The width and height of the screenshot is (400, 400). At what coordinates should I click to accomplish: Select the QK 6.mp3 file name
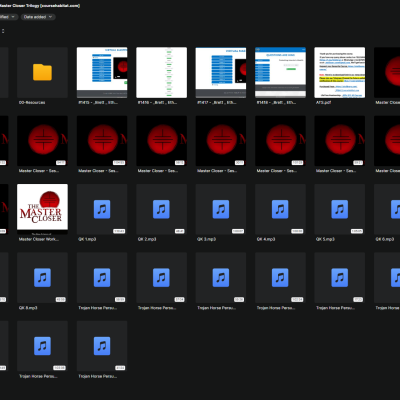coord(385,239)
